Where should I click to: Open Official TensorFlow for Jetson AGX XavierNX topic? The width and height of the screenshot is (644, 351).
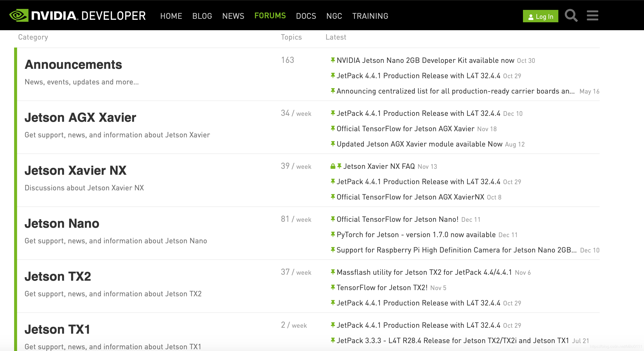(411, 197)
